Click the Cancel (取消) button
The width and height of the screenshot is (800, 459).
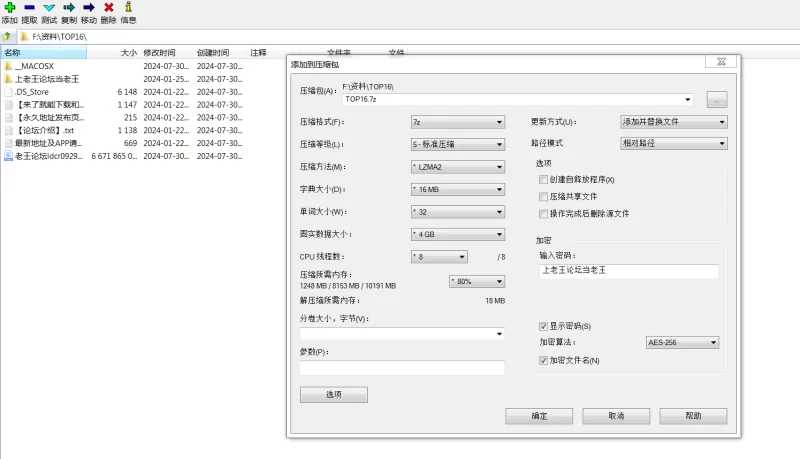[617, 416]
